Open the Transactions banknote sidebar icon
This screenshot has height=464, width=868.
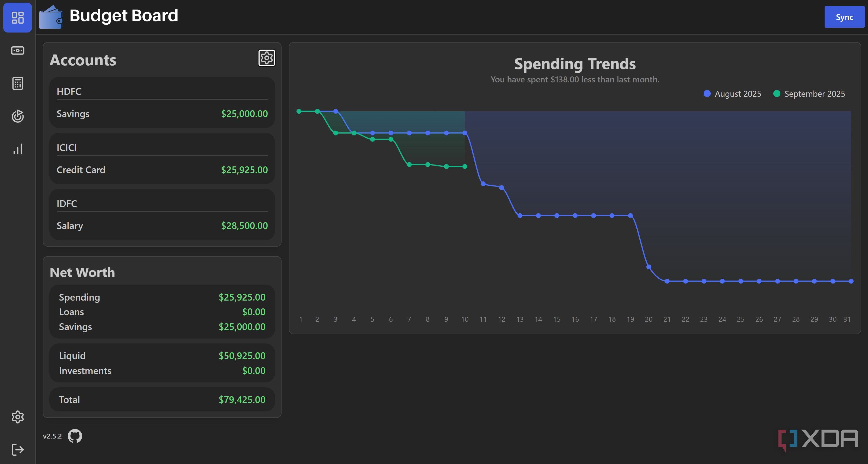[x=18, y=50]
